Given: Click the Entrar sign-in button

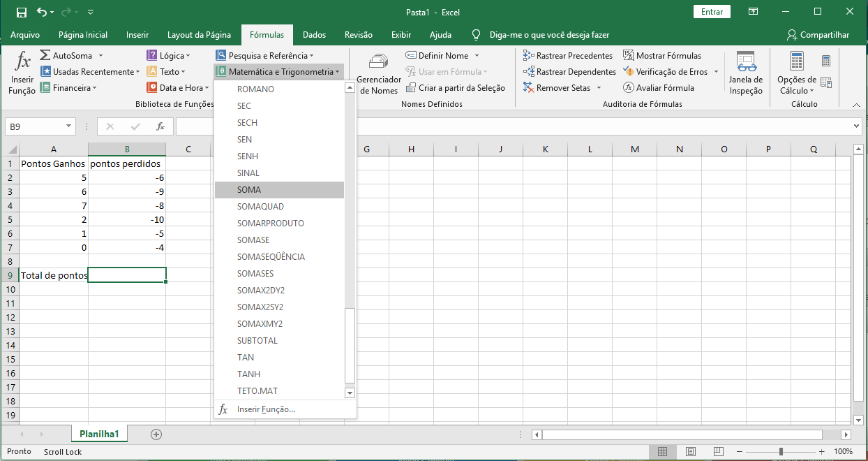Looking at the screenshot, I should pos(712,12).
